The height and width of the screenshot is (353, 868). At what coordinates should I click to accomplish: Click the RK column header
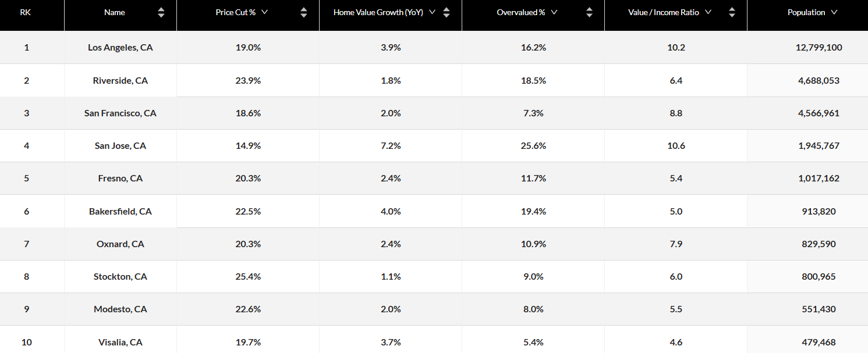(25, 12)
